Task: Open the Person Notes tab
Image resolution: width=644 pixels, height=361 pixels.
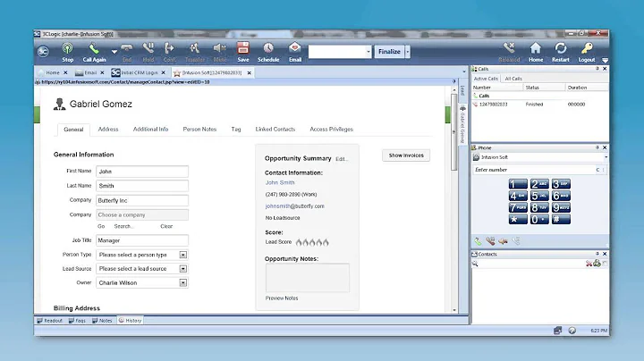Action: click(x=199, y=130)
